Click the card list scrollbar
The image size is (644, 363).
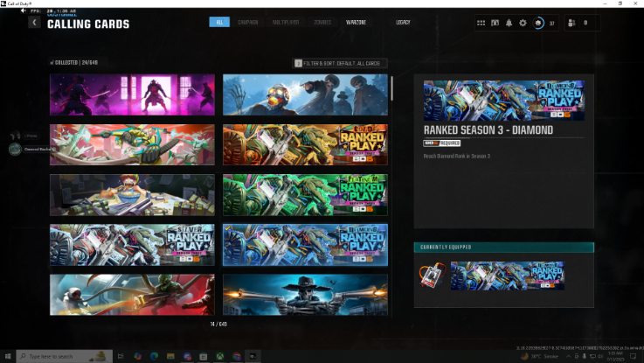point(391,88)
